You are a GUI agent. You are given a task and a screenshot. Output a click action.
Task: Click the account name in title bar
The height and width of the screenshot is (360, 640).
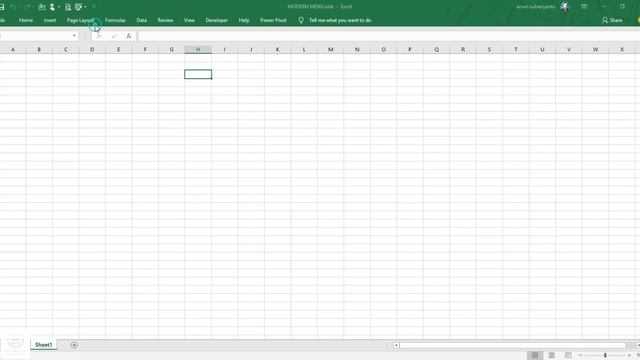pyautogui.click(x=536, y=7)
